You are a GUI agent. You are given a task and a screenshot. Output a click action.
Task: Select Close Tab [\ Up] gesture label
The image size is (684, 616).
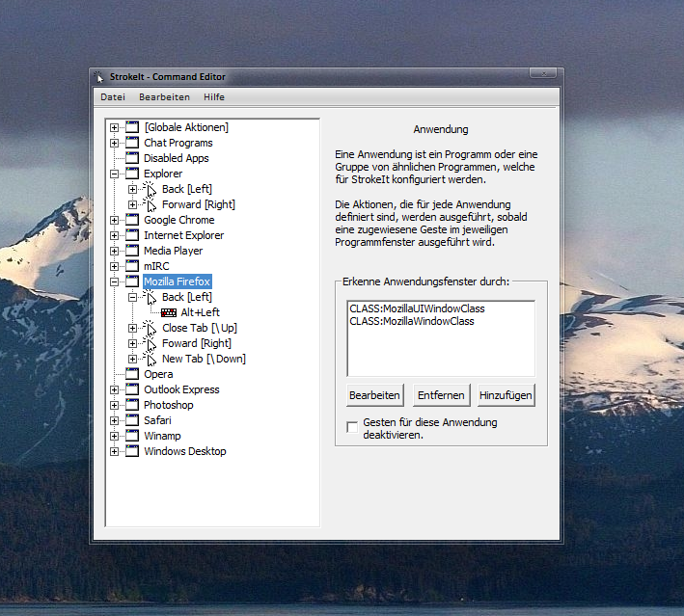coord(200,329)
